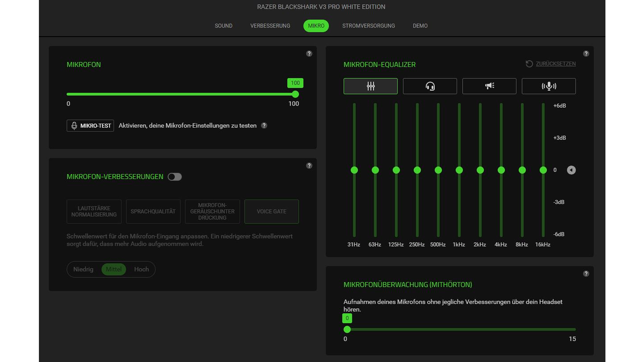Screen dimensions: 644x362
Task: Click the 63Hz equalizer band handle
Action: coord(375,170)
